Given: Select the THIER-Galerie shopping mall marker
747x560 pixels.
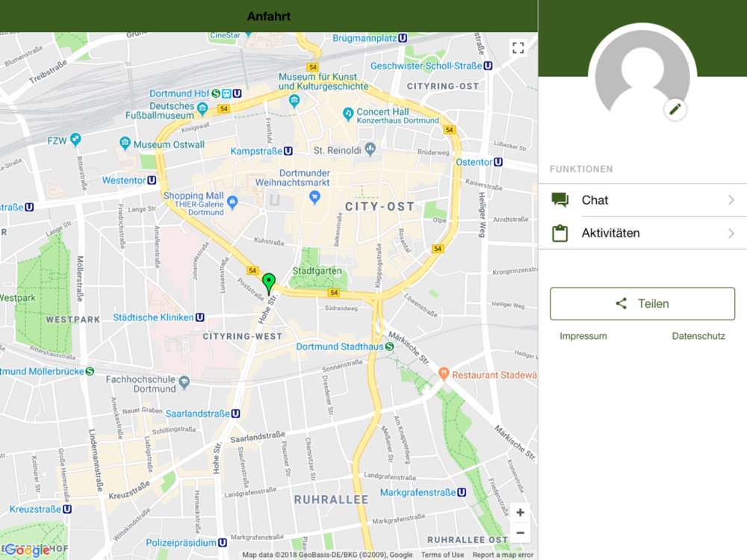Looking at the screenshot, I should click(232, 202).
